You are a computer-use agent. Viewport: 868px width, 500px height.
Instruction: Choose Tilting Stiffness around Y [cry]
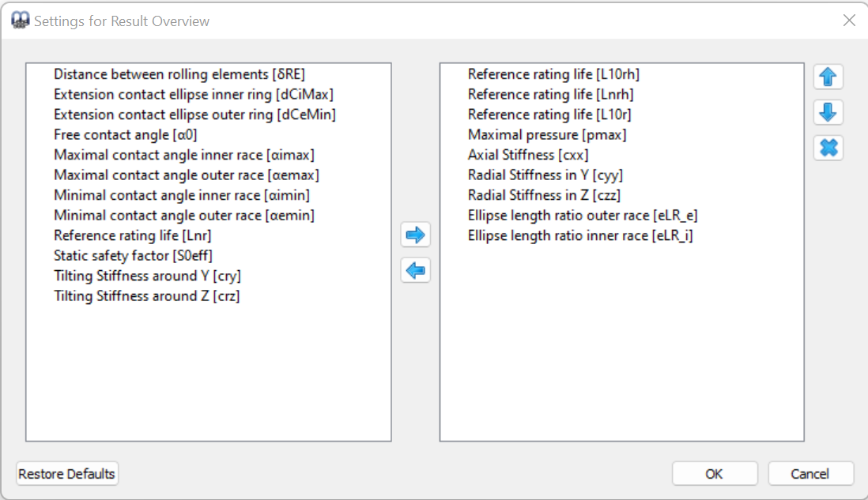147,276
